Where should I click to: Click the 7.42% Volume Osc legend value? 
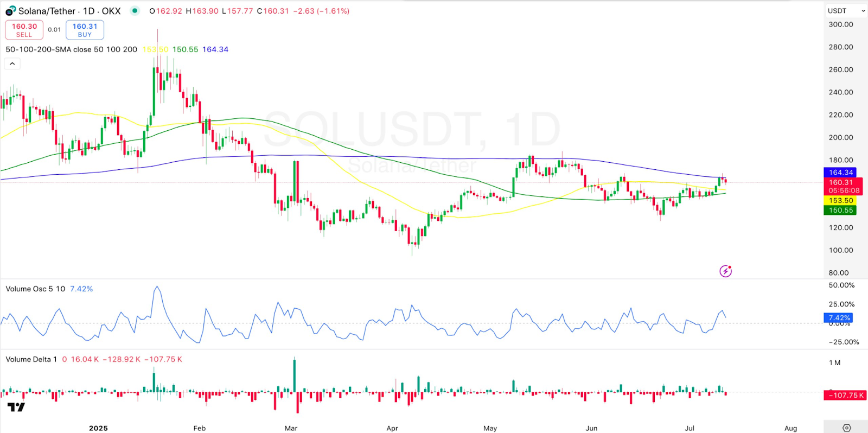81,289
